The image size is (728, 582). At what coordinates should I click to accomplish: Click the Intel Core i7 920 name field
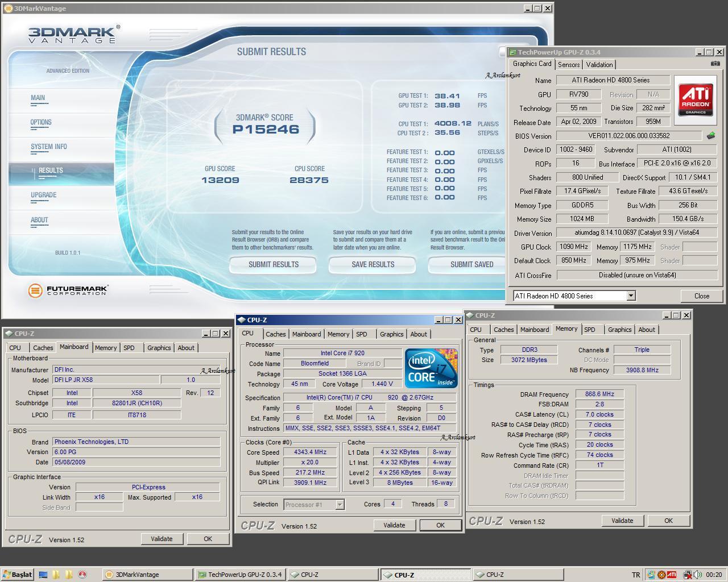point(342,353)
